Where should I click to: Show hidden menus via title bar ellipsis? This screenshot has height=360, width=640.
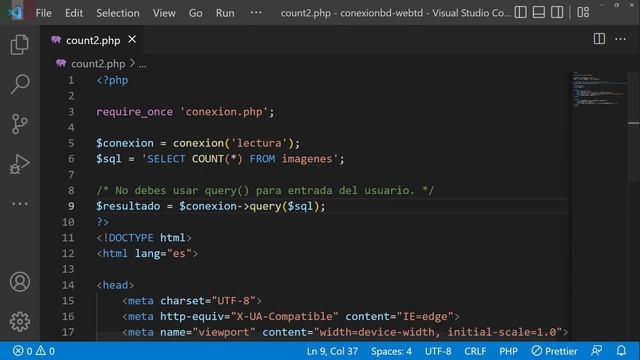[x=256, y=13]
